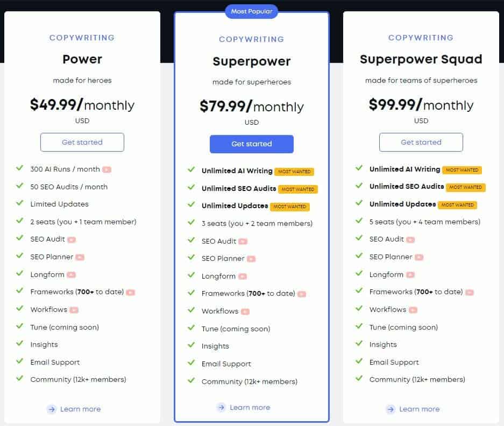This screenshot has width=504, height=426.
Task: Click video icon next to Power SEO Audit
Action: (72, 239)
